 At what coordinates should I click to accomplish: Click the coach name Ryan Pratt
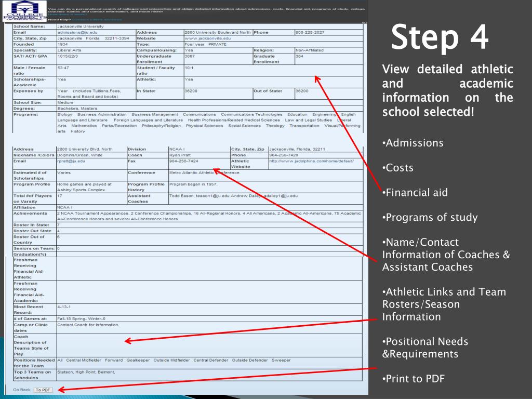180,155
